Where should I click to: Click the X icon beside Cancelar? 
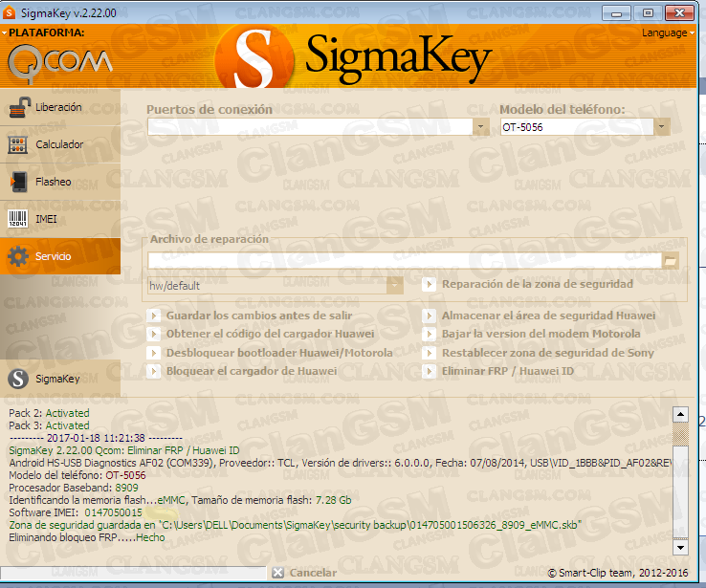click(277, 573)
